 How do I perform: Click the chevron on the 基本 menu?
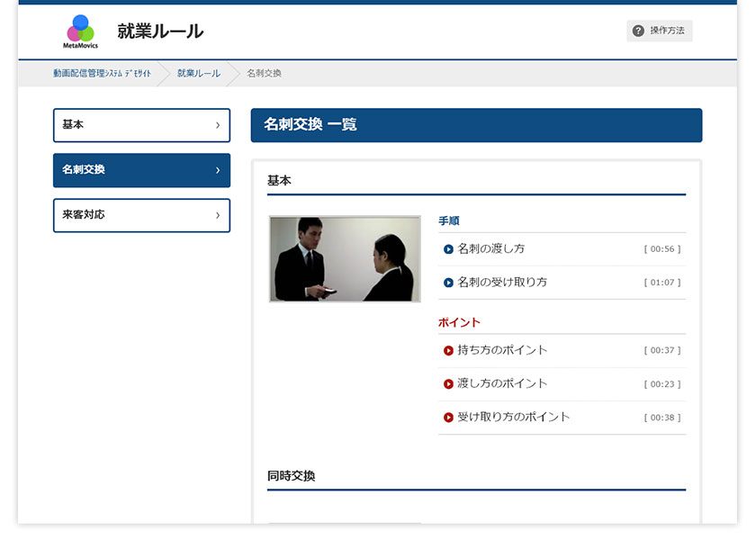point(218,125)
